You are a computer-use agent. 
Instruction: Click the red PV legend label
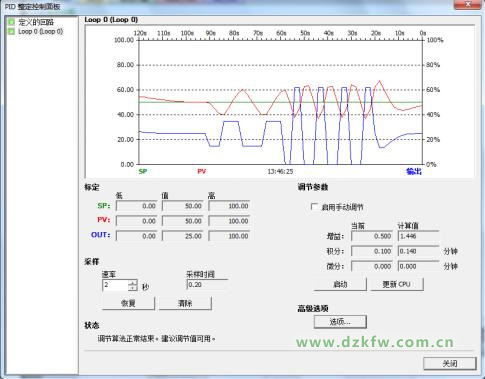pos(202,171)
